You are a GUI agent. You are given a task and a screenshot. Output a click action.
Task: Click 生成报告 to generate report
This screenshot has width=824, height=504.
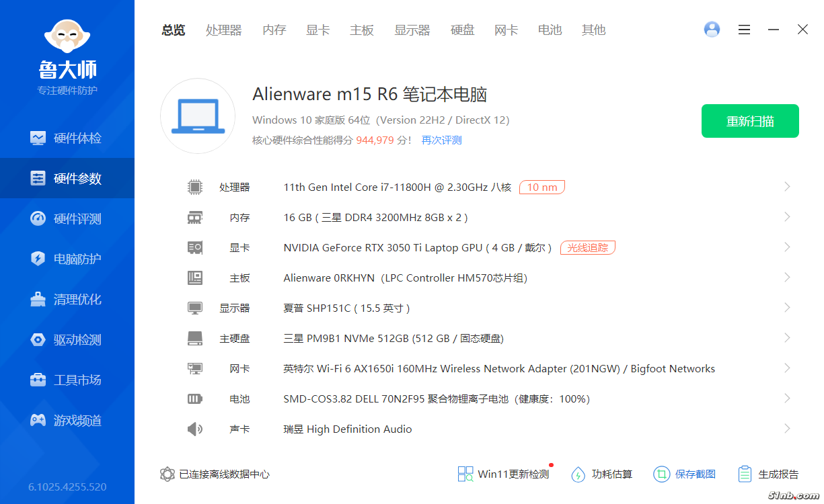(x=768, y=474)
